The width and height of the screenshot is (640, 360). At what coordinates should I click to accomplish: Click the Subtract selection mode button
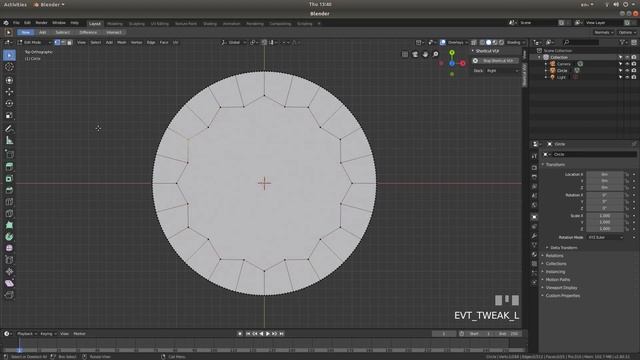[62, 32]
